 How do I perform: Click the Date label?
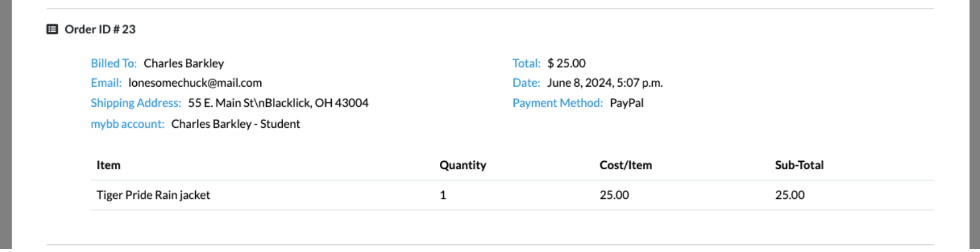(526, 83)
